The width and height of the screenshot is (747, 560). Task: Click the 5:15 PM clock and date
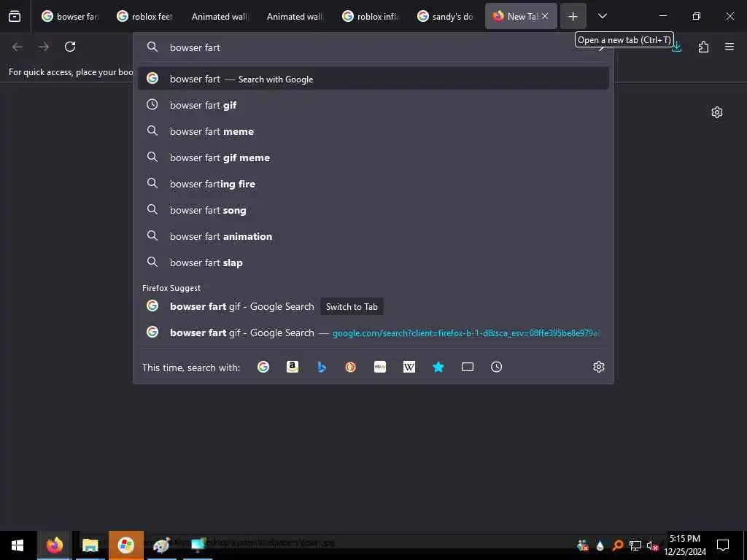tap(685, 545)
